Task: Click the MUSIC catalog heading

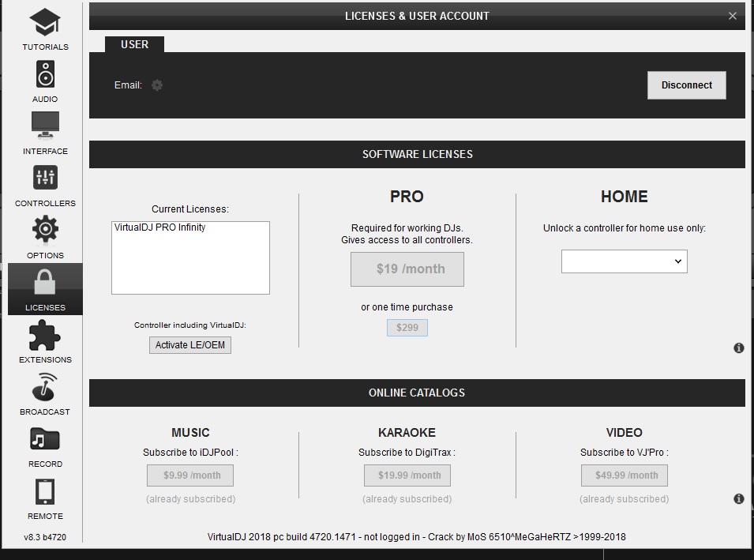Action: 190,433
